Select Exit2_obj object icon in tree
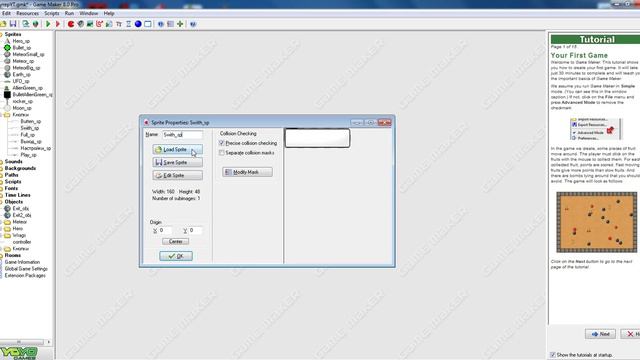The width and height of the screenshot is (640, 360). pyautogui.click(x=7, y=215)
